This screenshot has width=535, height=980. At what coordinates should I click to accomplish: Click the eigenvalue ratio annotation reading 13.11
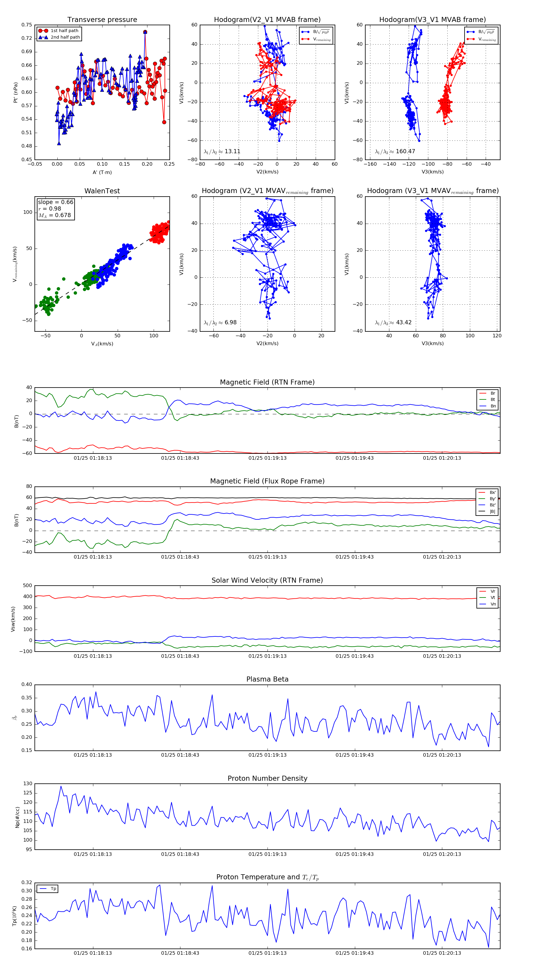click(x=222, y=151)
